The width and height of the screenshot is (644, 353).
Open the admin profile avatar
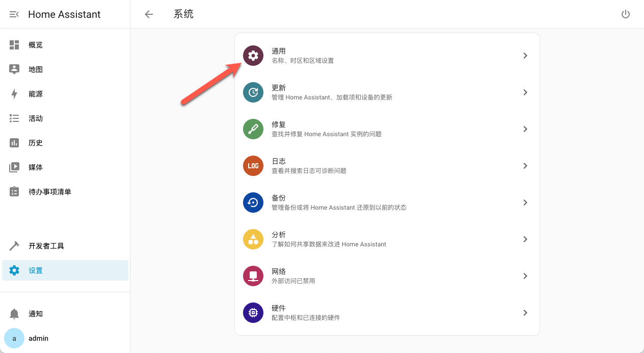[14, 338]
